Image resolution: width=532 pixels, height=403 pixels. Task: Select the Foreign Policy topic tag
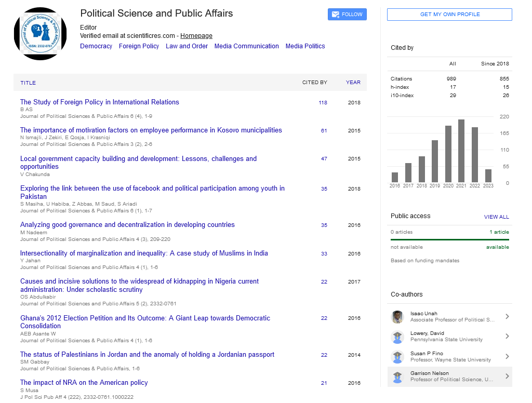[139, 46]
